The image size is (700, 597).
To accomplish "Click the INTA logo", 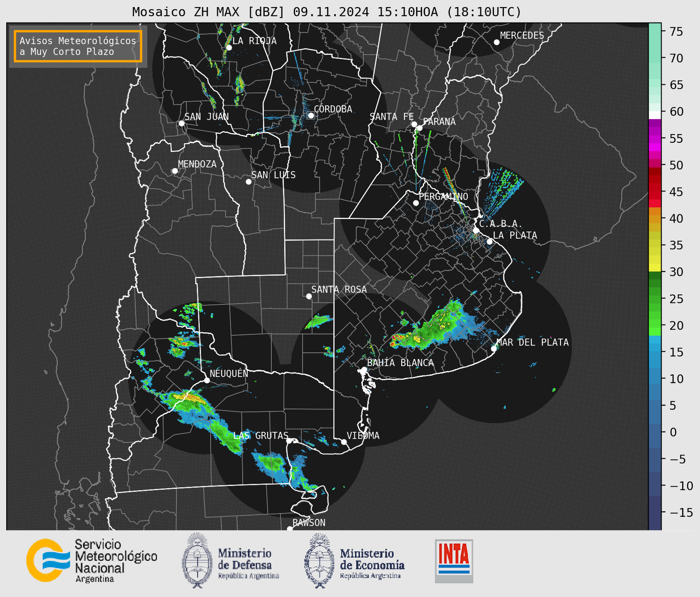I will pyautogui.click(x=454, y=561).
